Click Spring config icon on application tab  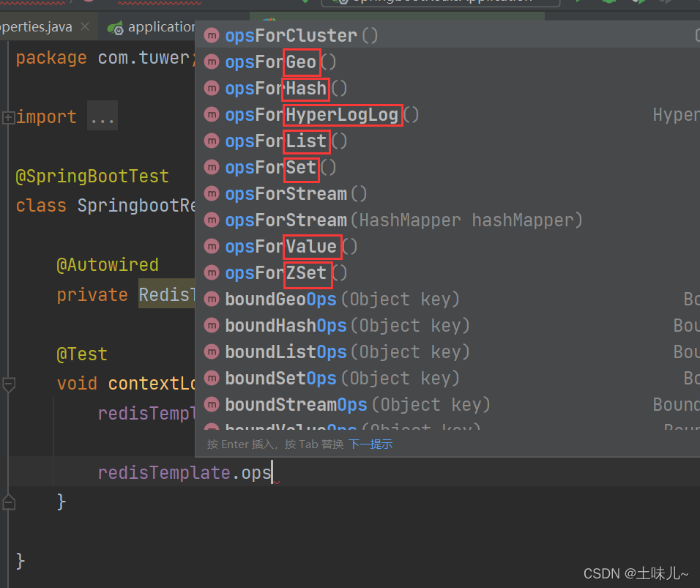point(116,28)
